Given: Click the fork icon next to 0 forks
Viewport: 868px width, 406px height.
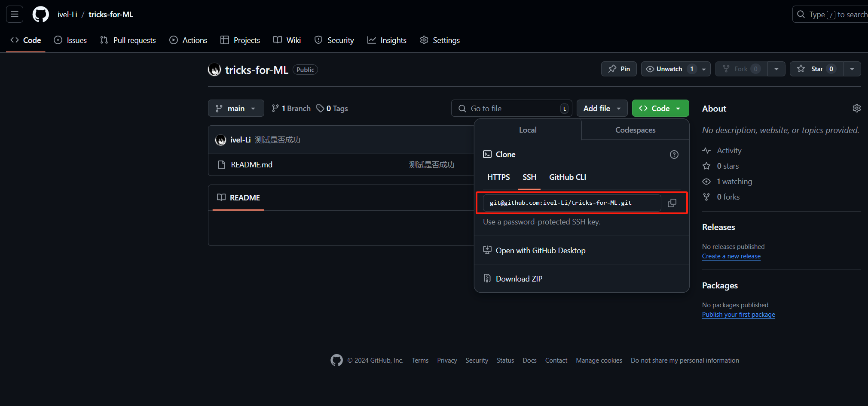Looking at the screenshot, I should (x=706, y=197).
